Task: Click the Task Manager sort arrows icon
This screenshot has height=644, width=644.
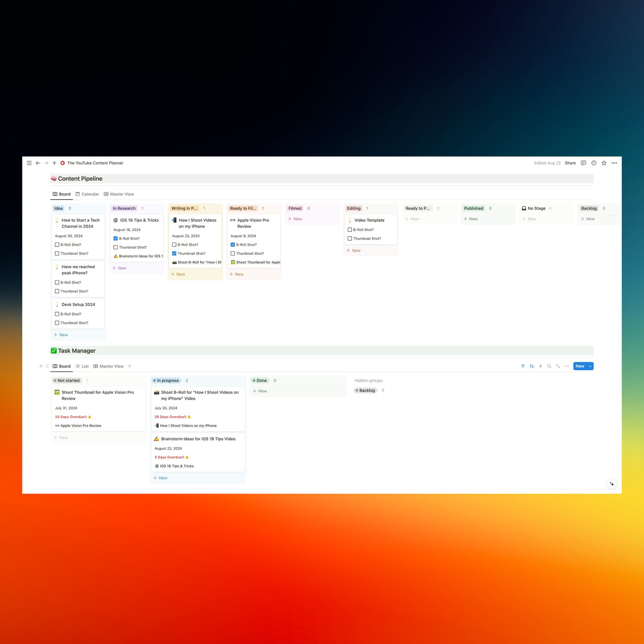Action: coord(532,366)
